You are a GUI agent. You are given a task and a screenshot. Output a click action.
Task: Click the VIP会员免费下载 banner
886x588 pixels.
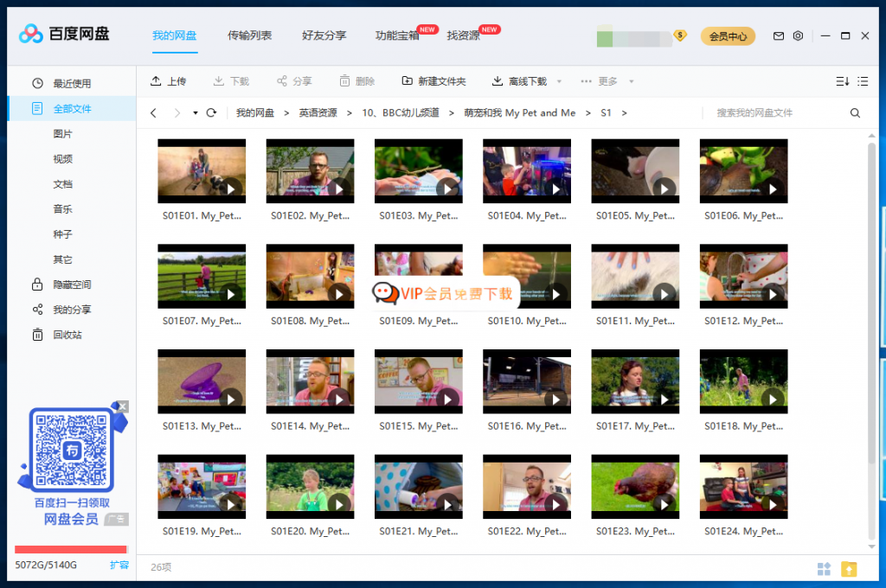(444, 293)
